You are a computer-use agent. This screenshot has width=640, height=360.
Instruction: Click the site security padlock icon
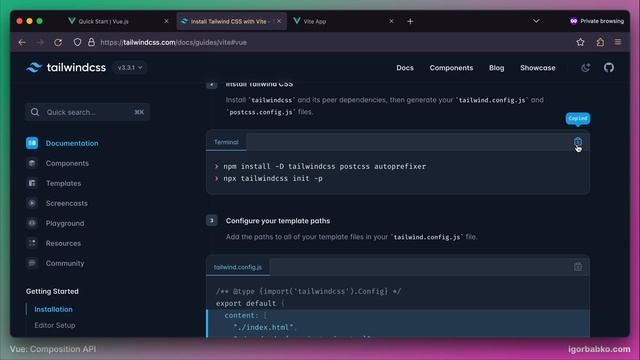pos(91,42)
